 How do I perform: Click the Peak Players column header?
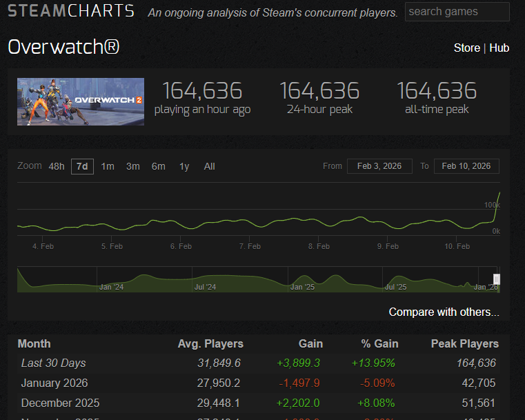(x=465, y=344)
